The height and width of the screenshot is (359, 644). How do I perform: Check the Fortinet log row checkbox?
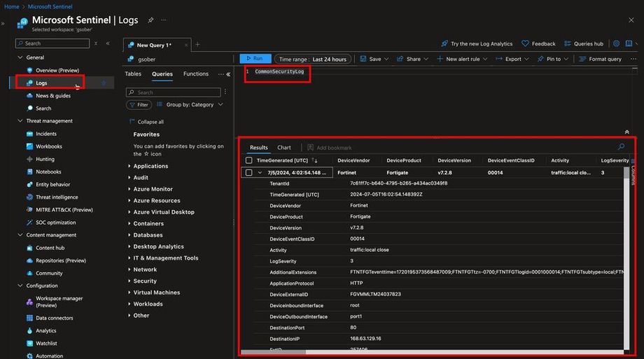coord(248,172)
